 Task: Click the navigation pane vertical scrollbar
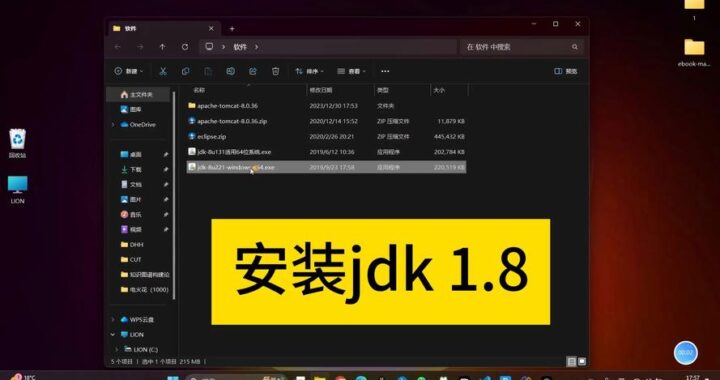tap(174, 195)
